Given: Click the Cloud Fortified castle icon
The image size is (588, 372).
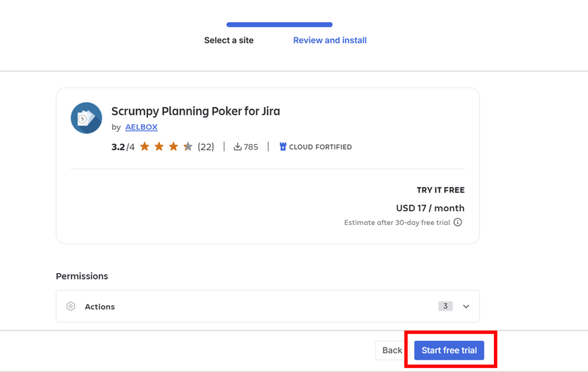Looking at the screenshot, I should [x=283, y=147].
